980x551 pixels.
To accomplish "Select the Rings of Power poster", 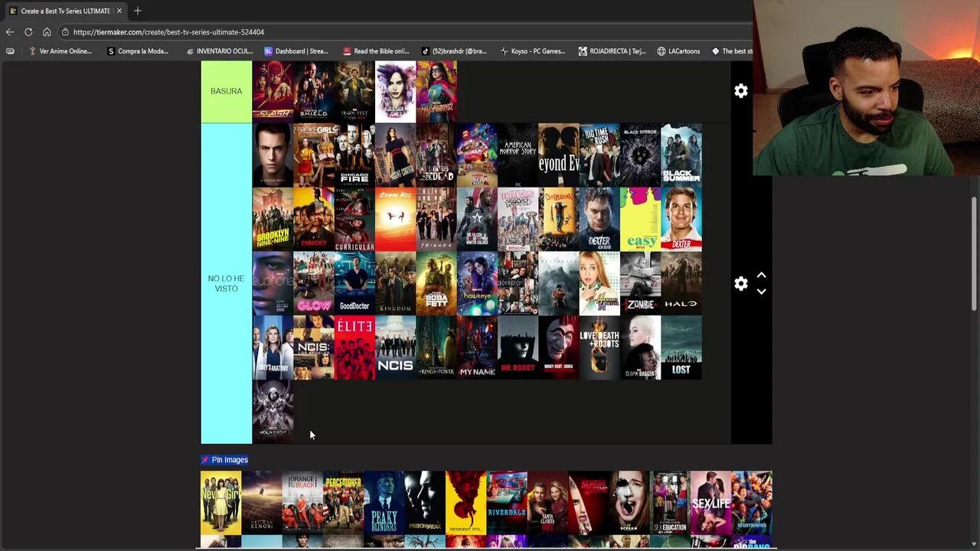I will pyautogui.click(x=436, y=348).
